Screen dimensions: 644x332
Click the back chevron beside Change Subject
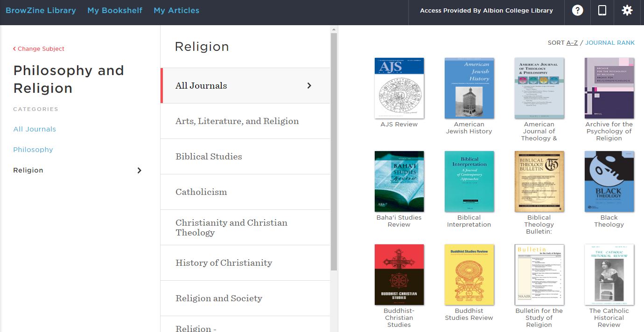[x=15, y=48]
